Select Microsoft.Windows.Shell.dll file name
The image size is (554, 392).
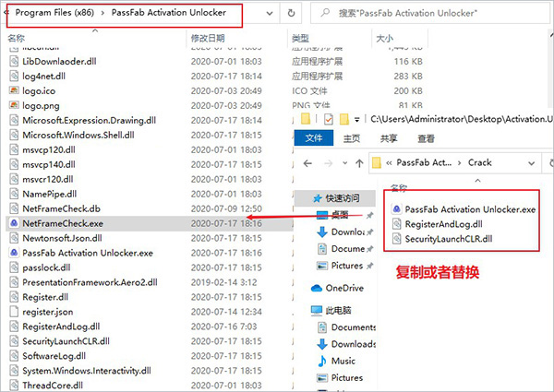78,136
